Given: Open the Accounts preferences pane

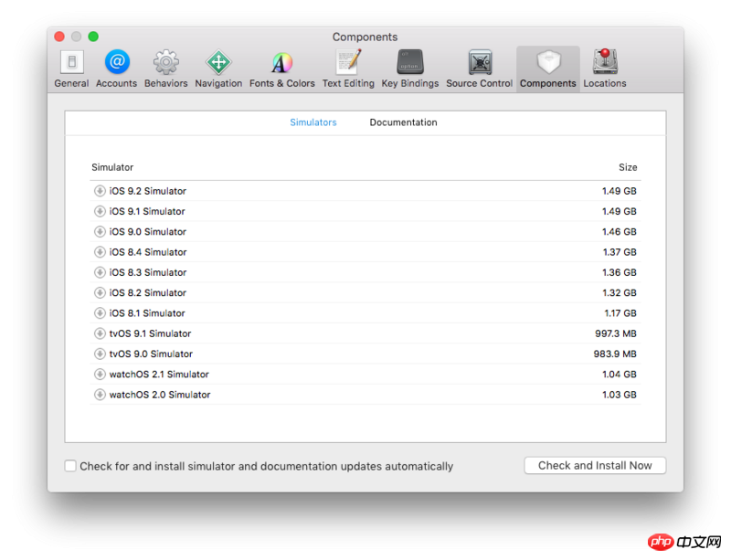Looking at the screenshot, I should point(117,69).
